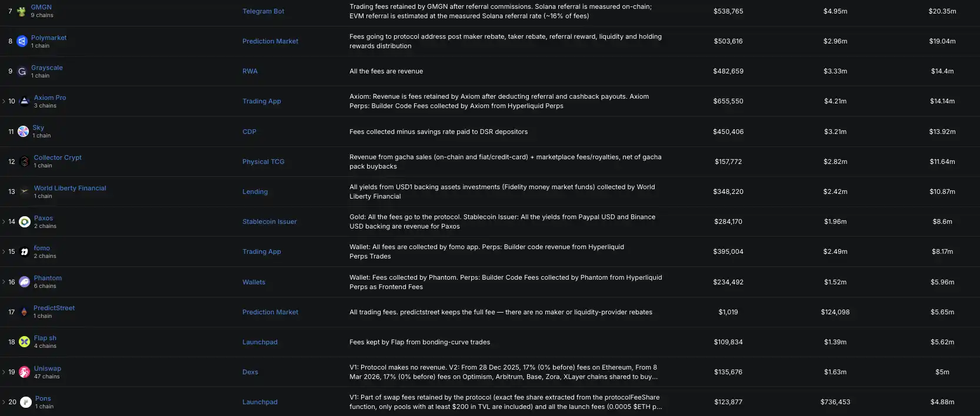Open Launchpad category in Pons row
Image resolution: width=980 pixels, height=416 pixels.
pos(260,402)
